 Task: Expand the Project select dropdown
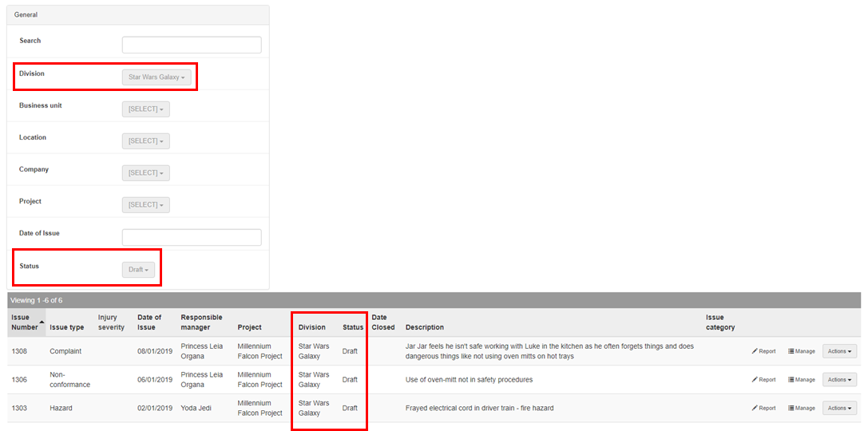point(145,205)
